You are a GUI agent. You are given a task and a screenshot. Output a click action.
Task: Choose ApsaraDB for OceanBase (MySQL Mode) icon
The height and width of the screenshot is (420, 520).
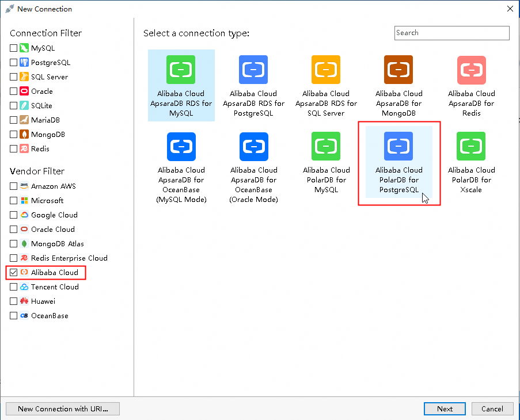tap(181, 146)
